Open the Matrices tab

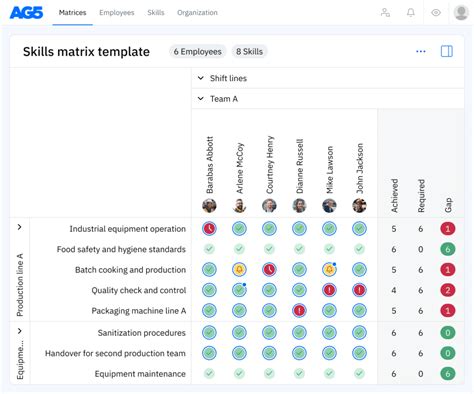pos(72,13)
